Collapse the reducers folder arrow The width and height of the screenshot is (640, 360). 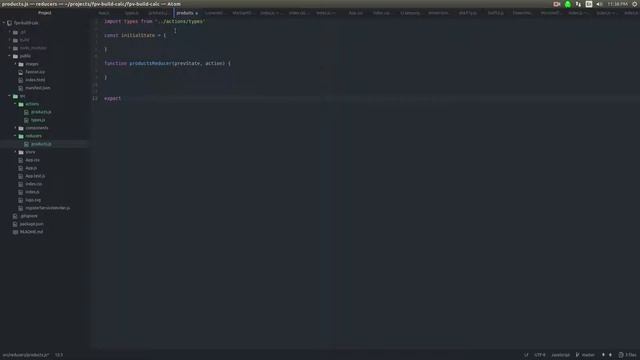coord(16,136)
